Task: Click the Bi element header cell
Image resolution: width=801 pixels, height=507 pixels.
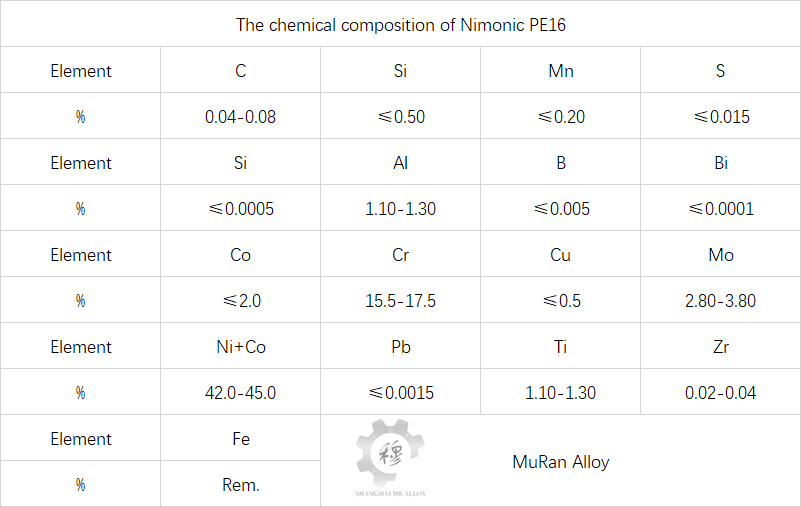Action: click(720, 163)
